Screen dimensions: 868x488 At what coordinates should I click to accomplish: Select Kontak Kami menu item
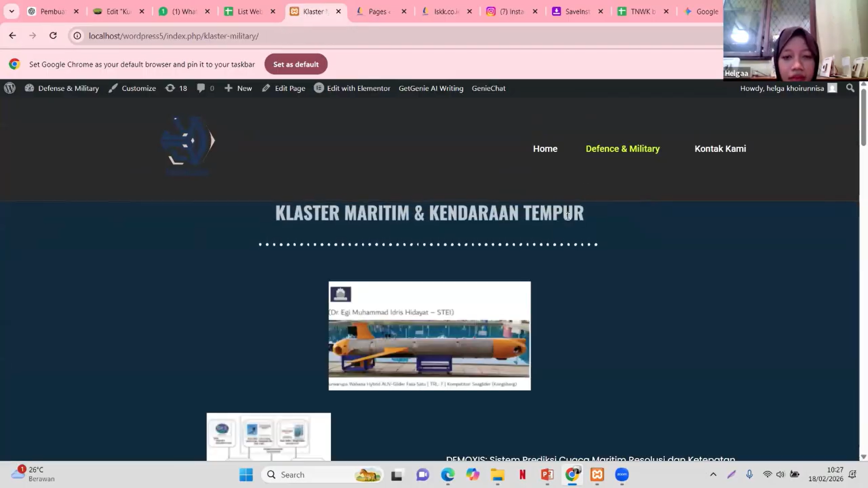tap(720, 149)
